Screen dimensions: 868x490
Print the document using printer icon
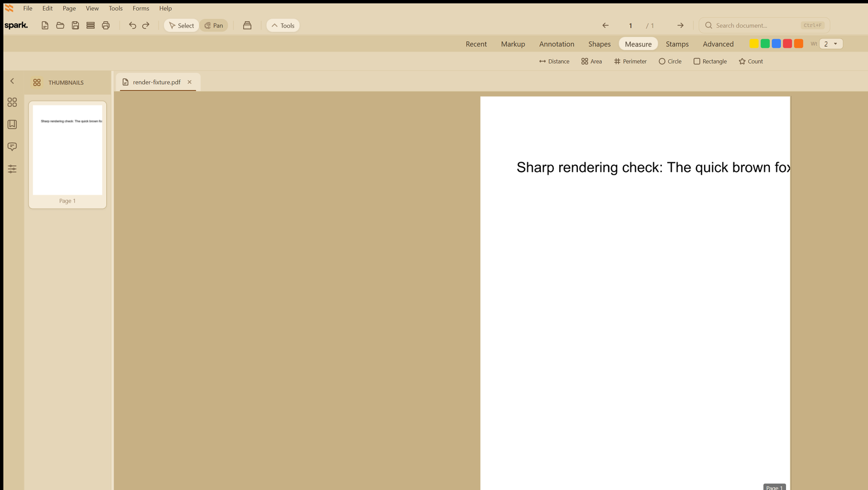click(x=106, y=26)
